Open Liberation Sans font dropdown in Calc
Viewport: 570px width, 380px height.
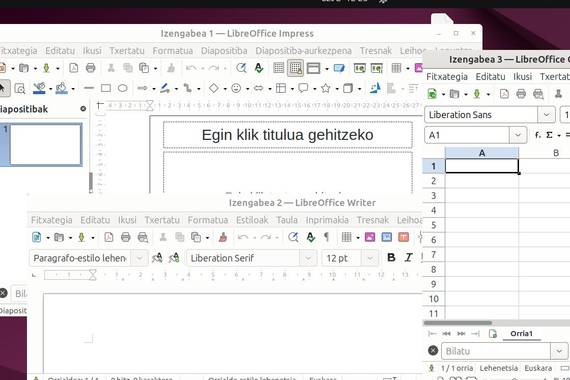coord(546,115)
